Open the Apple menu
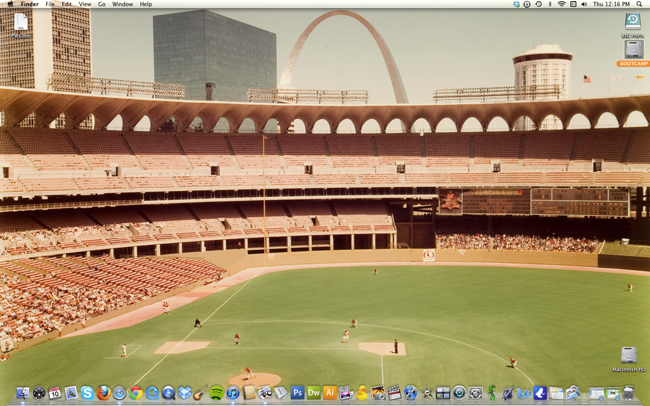This screenshot has width=650, height=406. click(x=10, y=4)
